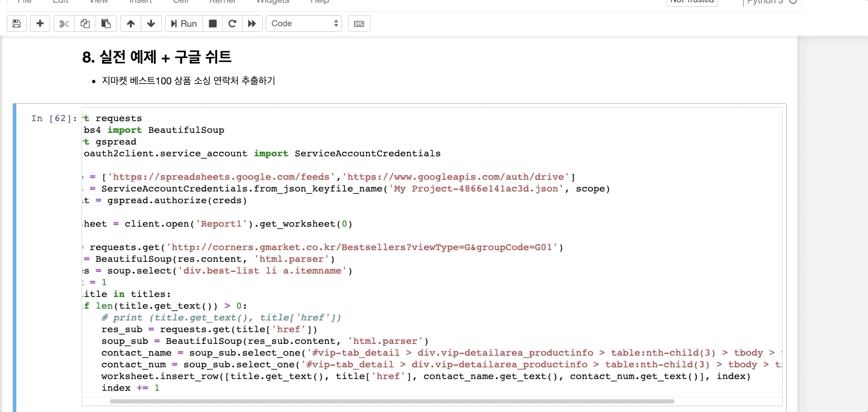Click the 'bs4 import BeautifulSoup' line
The height and width of the screenshot is (412, 868).
pyautogui.click(x=153, y=130)
